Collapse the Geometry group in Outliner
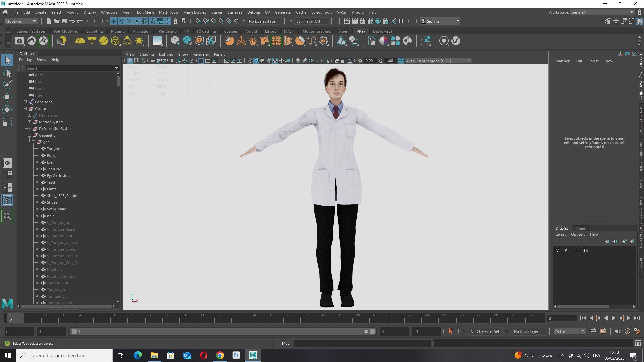The height and width of the screenshot is (362, 644). (x=30, y=135)
